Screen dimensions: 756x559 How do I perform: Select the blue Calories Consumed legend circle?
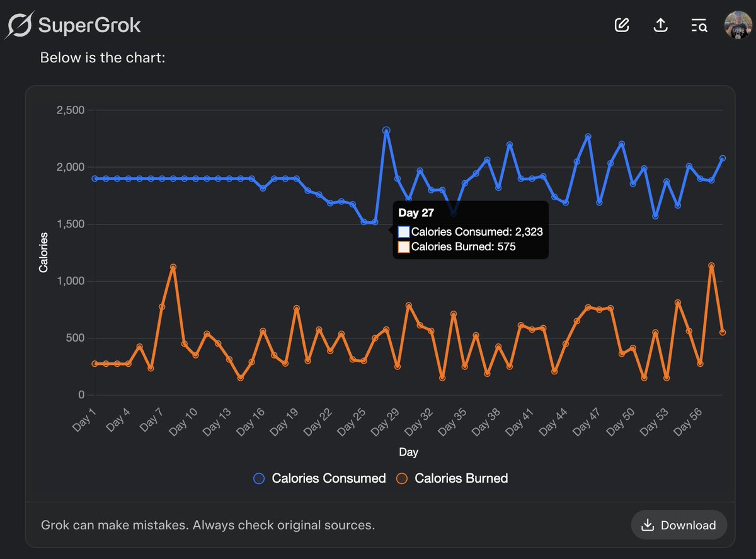tap(260, 478)
